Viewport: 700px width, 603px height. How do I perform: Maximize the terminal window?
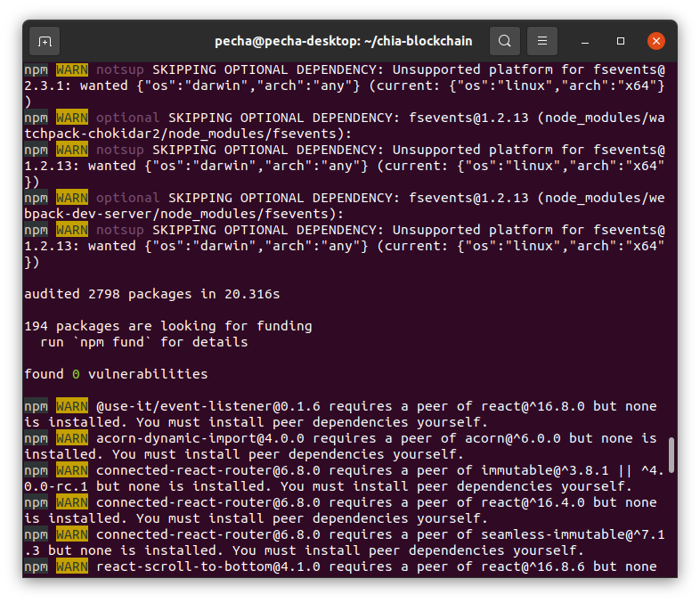point(621,41)
